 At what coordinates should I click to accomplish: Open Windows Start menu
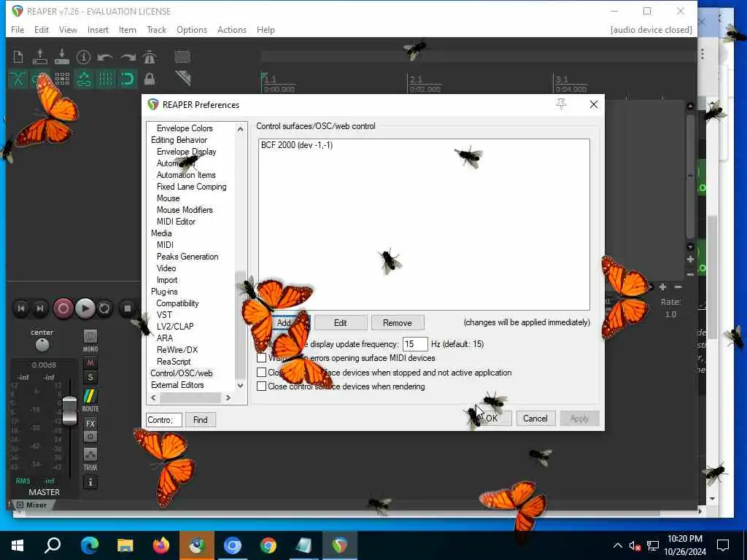(18, 545)
